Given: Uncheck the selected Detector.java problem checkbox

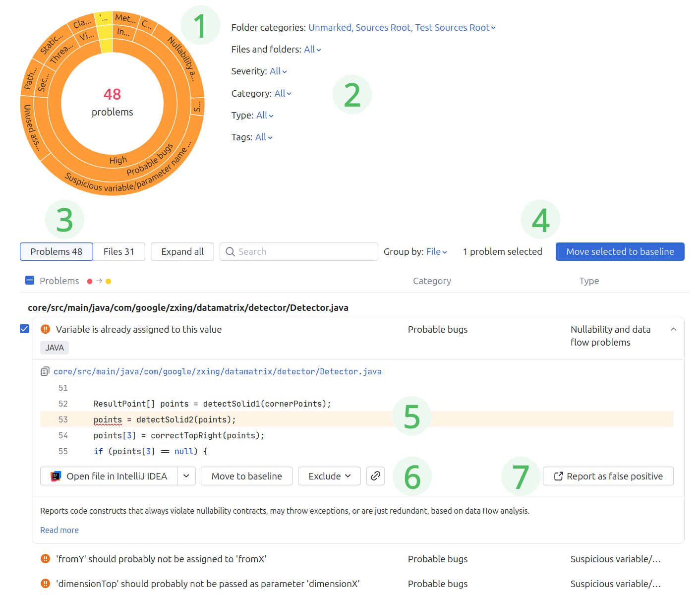Looking at the screenshot, I should click(24, 329).
